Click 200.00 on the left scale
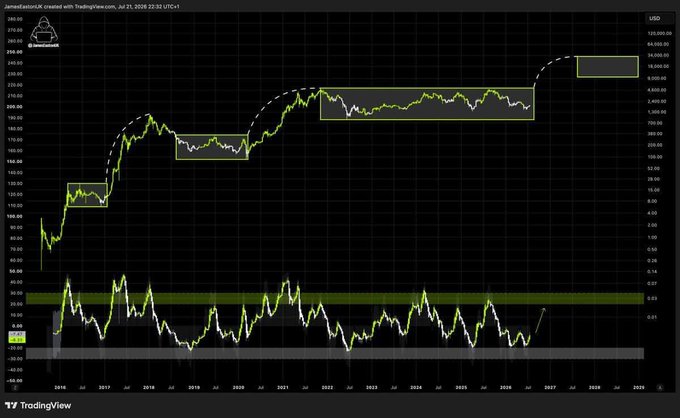This screenshot has height=418, width=680. click(x=15, y=107)
